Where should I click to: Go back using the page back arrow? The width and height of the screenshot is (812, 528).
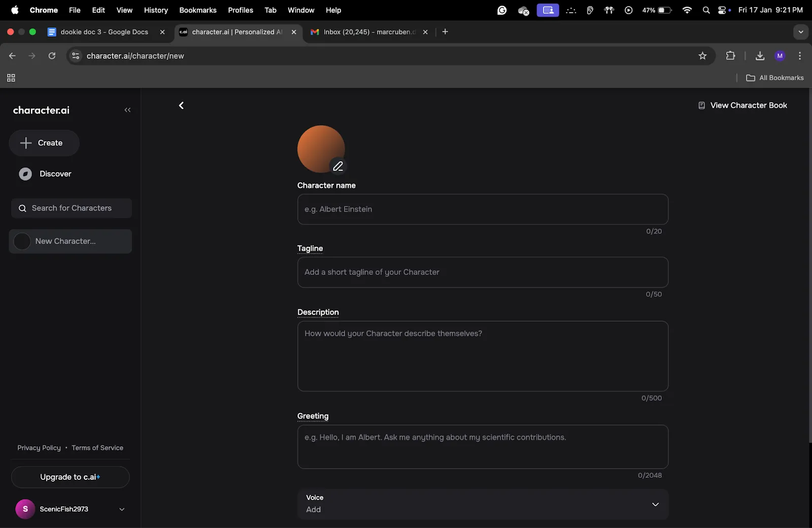point(181,105)
